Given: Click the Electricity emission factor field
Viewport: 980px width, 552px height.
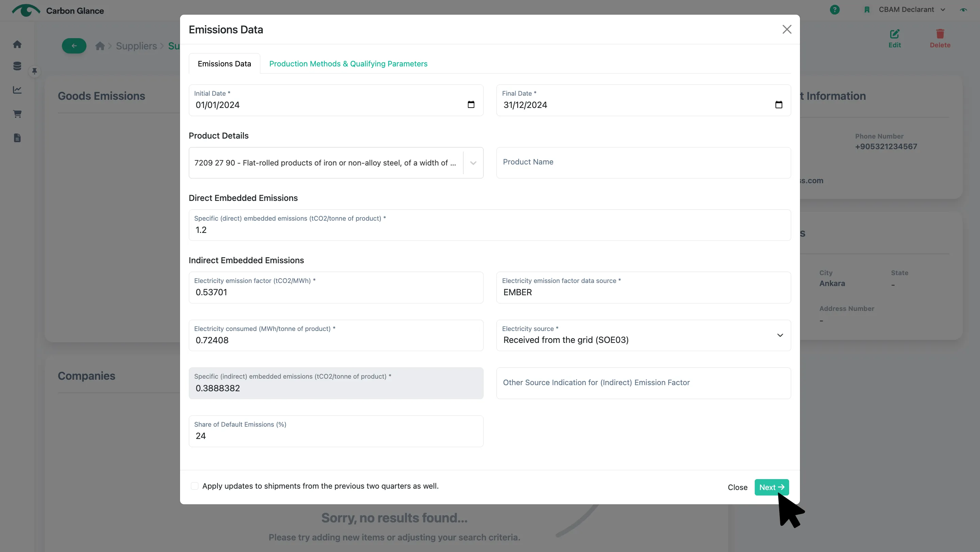Looking at the screenshot, I should click(x=336, y=287).
